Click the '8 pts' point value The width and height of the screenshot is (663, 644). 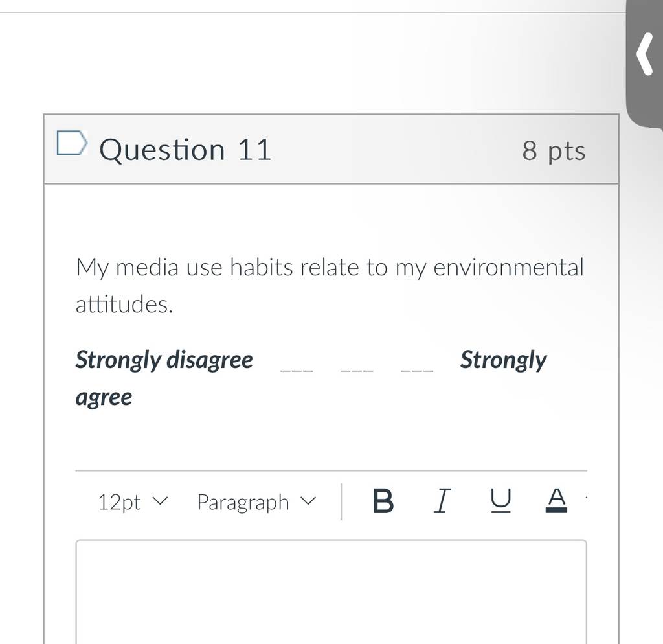tap(554, 150)
